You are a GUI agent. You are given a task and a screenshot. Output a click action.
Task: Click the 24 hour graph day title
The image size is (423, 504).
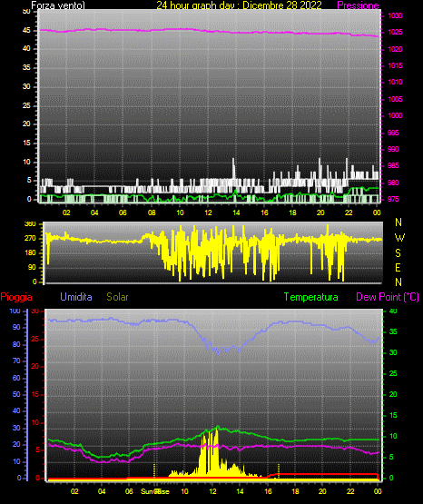(239, 5)
